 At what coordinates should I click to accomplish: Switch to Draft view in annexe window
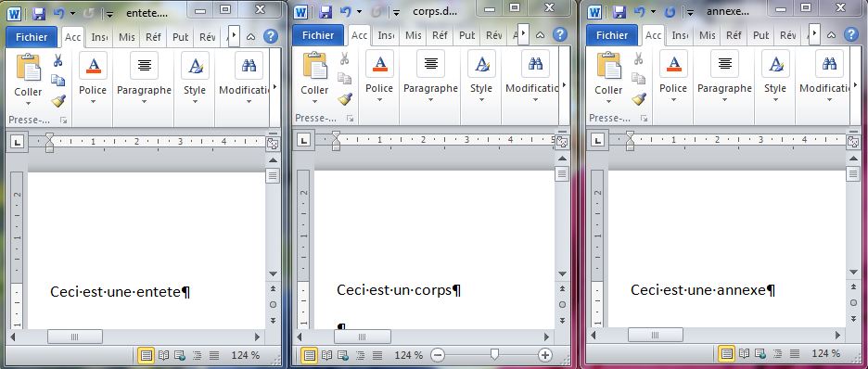coord(795,353)
